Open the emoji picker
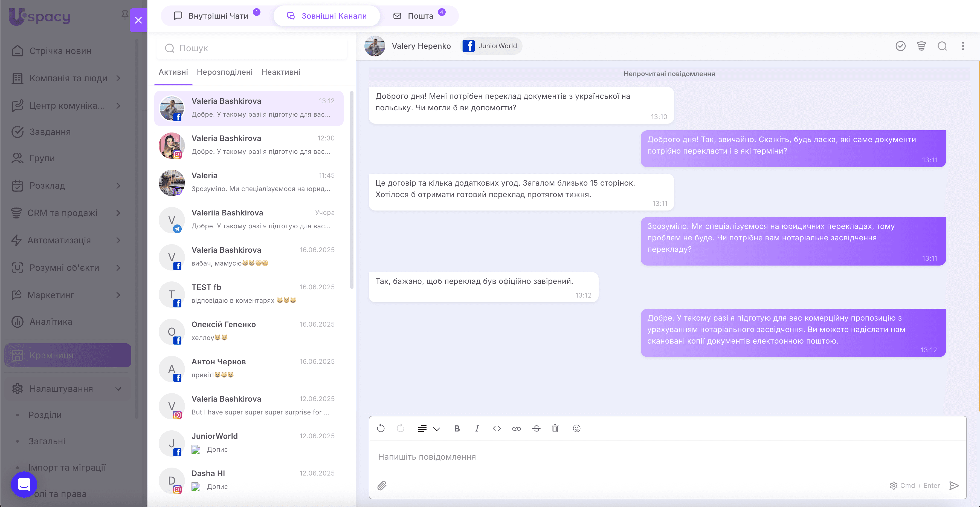Screen dimensions: 980x507 [x=576, y=429]
